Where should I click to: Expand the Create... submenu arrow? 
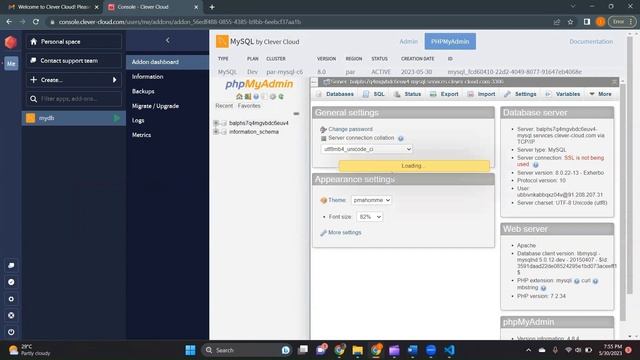pyautogui.click(x=114, y=80)
